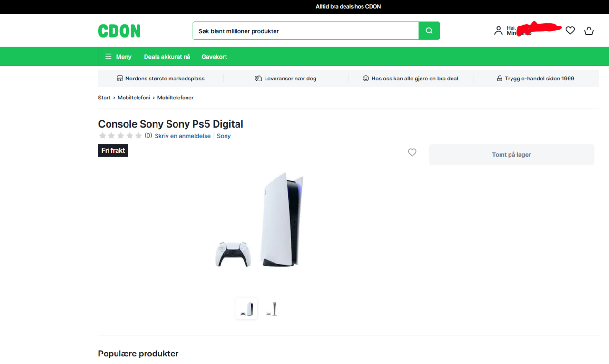Viewport: 609px width, 364px height.
Task: Open wishlist heart icon in header
Action: pos(570,30)
